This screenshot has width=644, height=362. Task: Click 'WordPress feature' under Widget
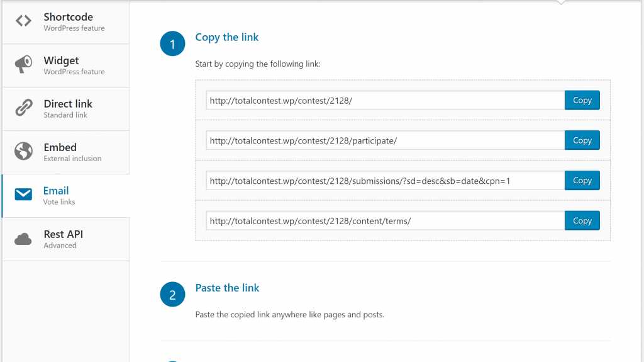74,72
